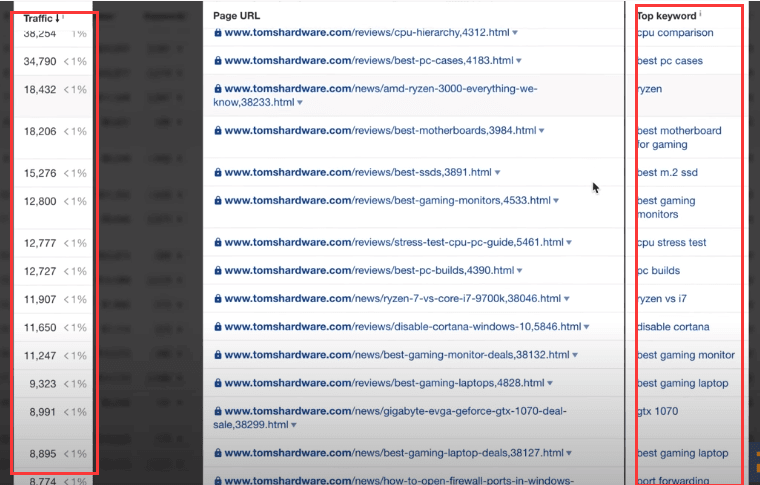
Task: Open the best-gaming-laptops,4828.html page link
Action: pyautogui.click(x=384, y=382)
